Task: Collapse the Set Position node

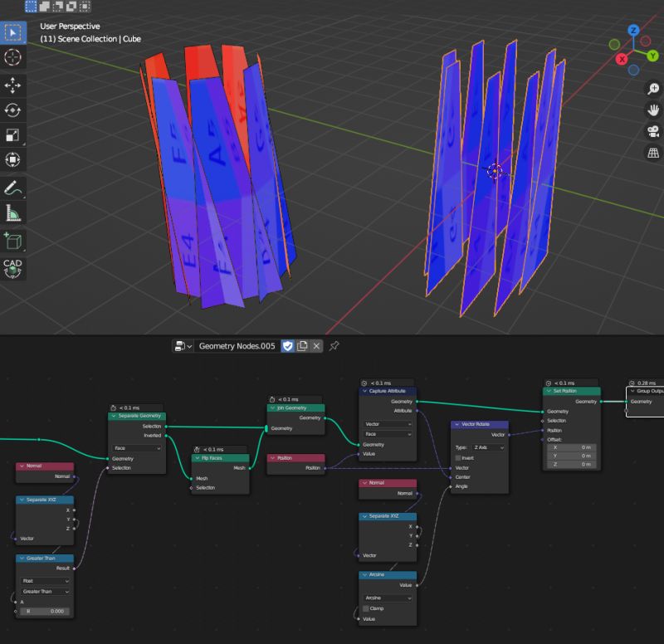Action: 549,391
